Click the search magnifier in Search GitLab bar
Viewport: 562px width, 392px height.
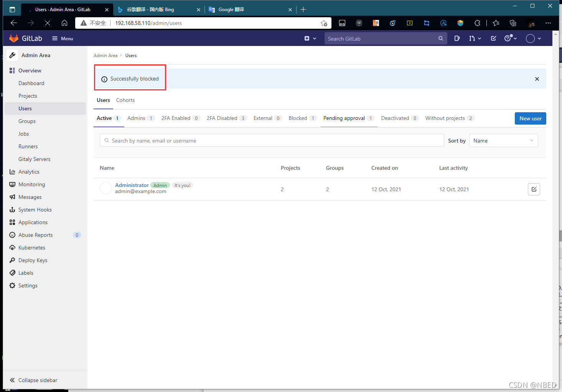pos(440,38)
